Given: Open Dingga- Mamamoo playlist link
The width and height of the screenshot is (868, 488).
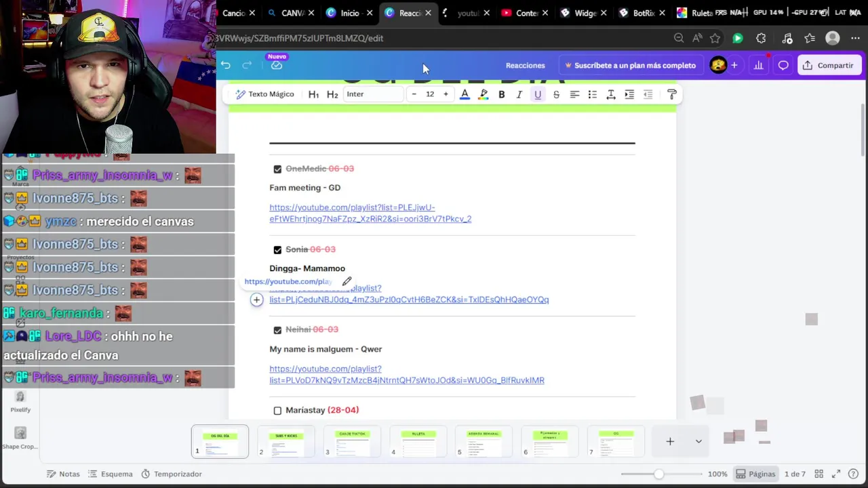Looking at the screenshot, I should click(409, 294).
